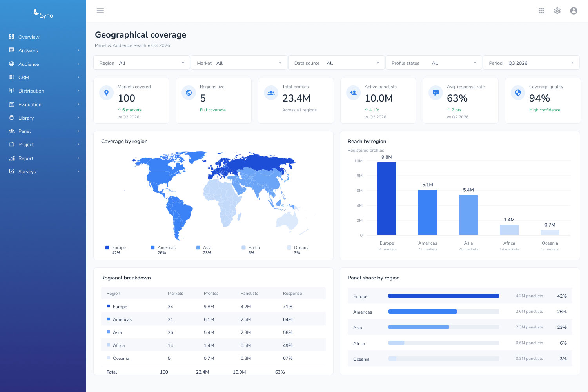Click the Overview dashboard icon in sidebar

tap(12, 37)
